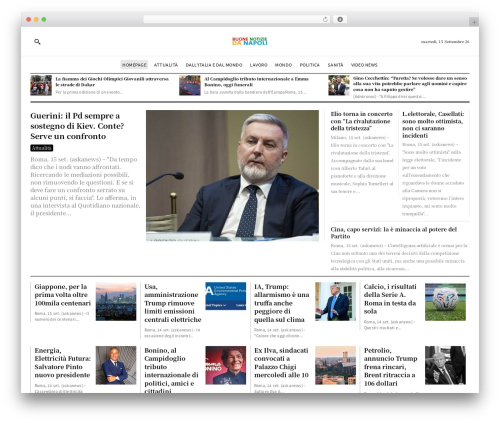Open Cina capo servizi IA headline
The height and width of the screenshot is (423, 500).
(x=394, y=233)
